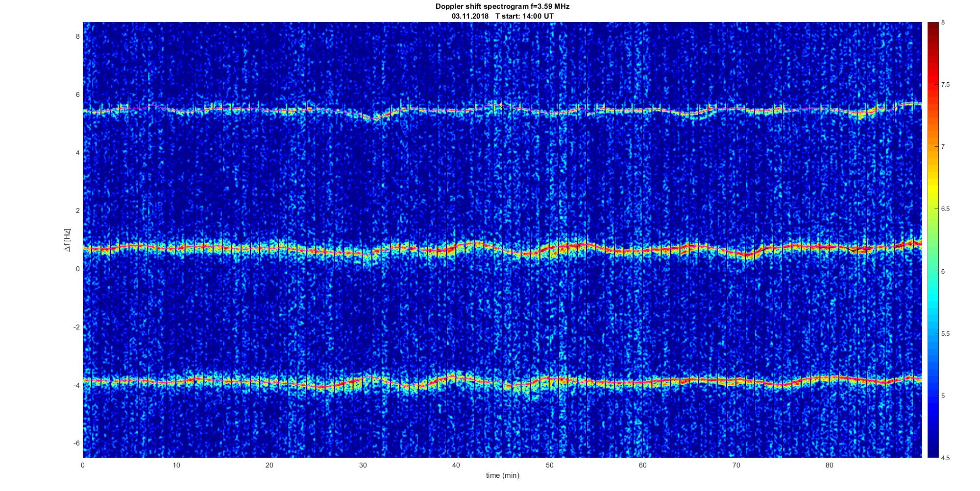Click x-axis tick label '40'

(456, 465)
